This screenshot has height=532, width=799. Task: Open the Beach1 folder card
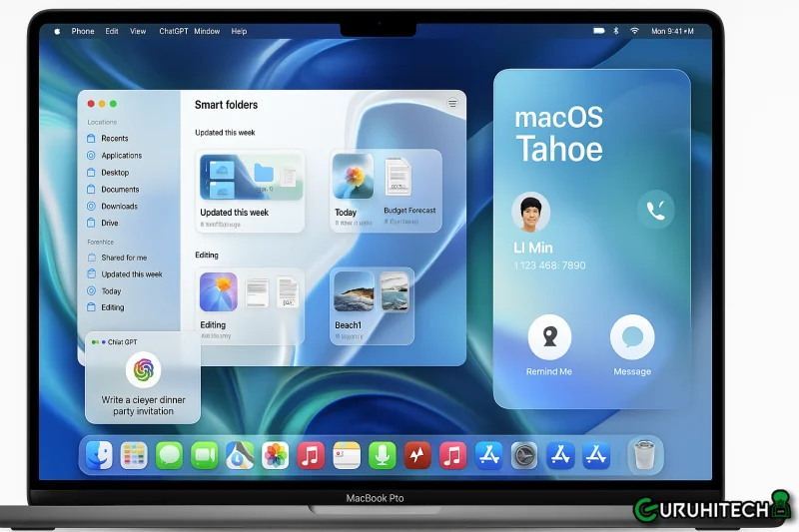(x=372, y=306)
